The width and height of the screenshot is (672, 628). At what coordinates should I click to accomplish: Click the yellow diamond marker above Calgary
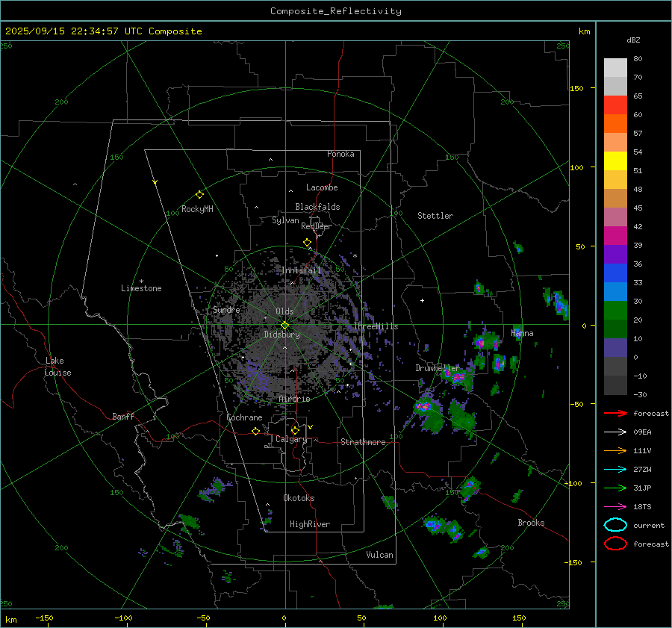[295, 430]
